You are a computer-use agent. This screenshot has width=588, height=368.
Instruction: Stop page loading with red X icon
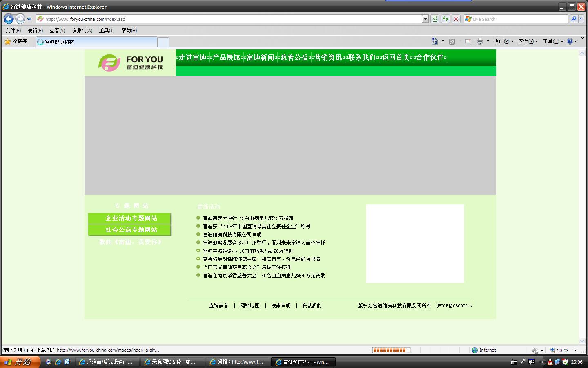(x=456, y=19)
